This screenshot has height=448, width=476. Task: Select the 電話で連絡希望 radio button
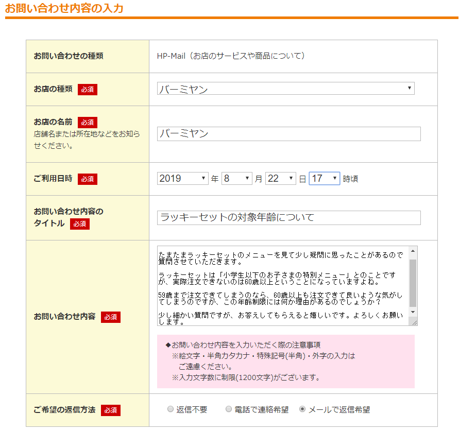coord(229,409)
